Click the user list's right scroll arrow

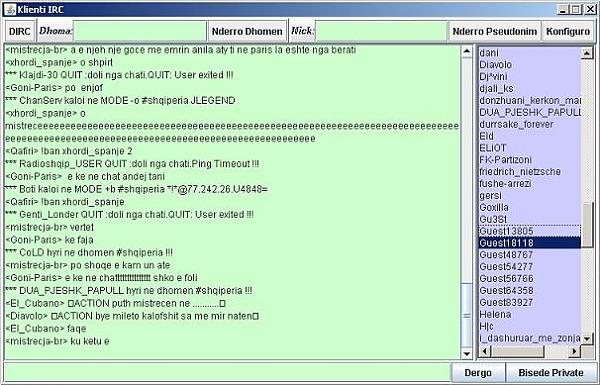point(574,351)
